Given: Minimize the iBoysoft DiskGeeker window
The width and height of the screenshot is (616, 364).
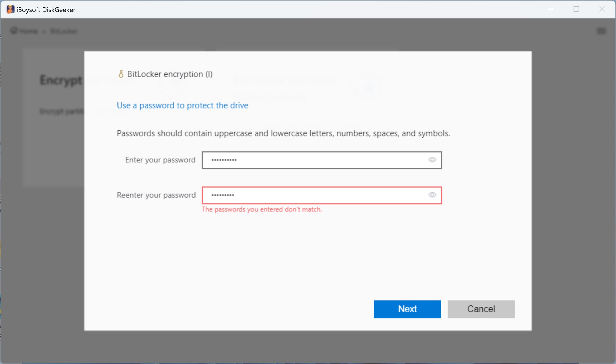Looking at the screenshot, I should (x=551, y=9).
